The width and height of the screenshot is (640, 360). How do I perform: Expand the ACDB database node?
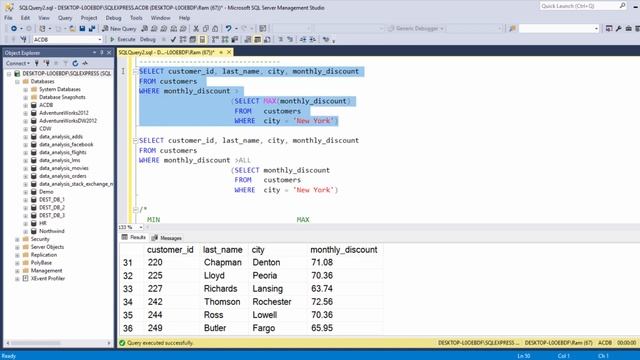pos(26,105)
